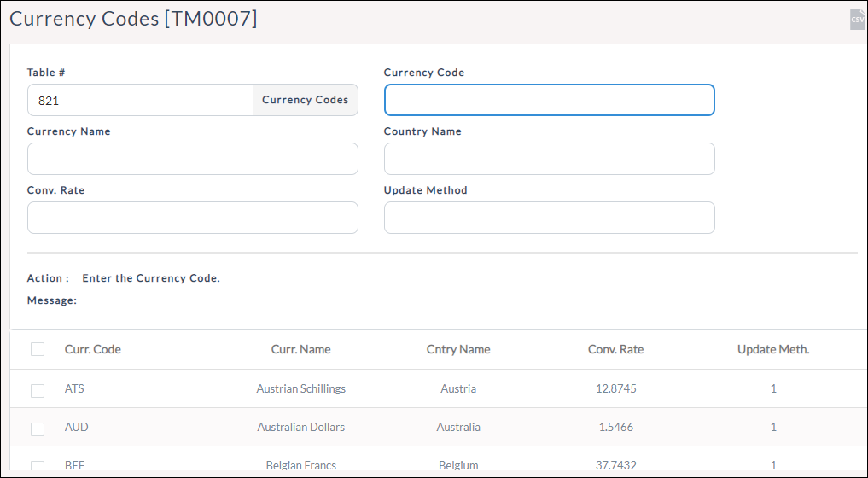Sort by Conv. Rate column header
Image resolution: width=868 pixels, height=478 pixels.
[x=615, y=349]
